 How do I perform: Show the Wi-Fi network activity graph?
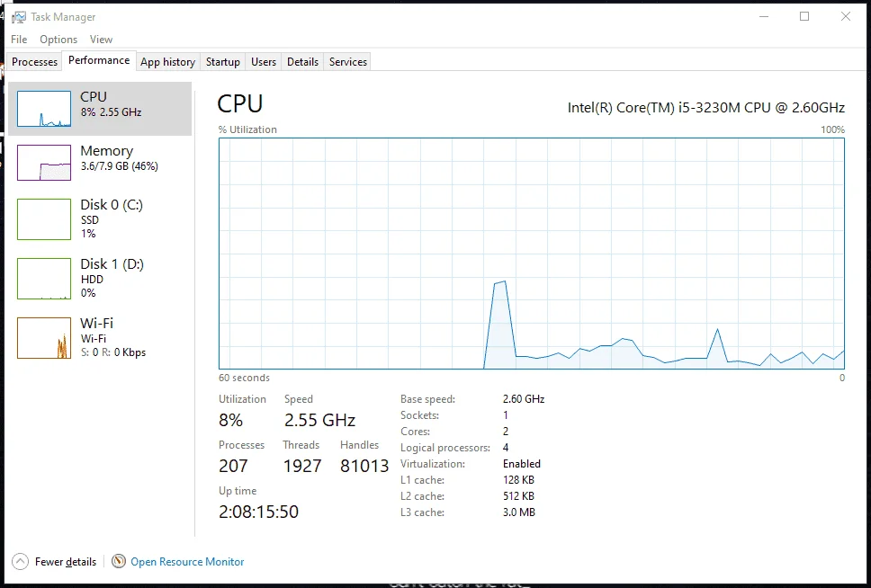101,337
